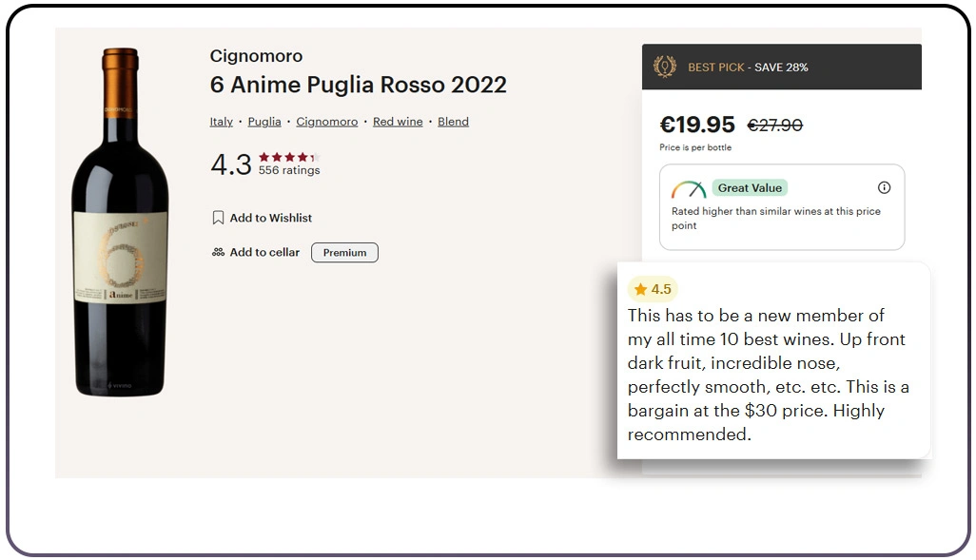Click the Add to cellar text
Viewport: 976px width, 560px height.
pyautogui.click(x=264, y=252)
